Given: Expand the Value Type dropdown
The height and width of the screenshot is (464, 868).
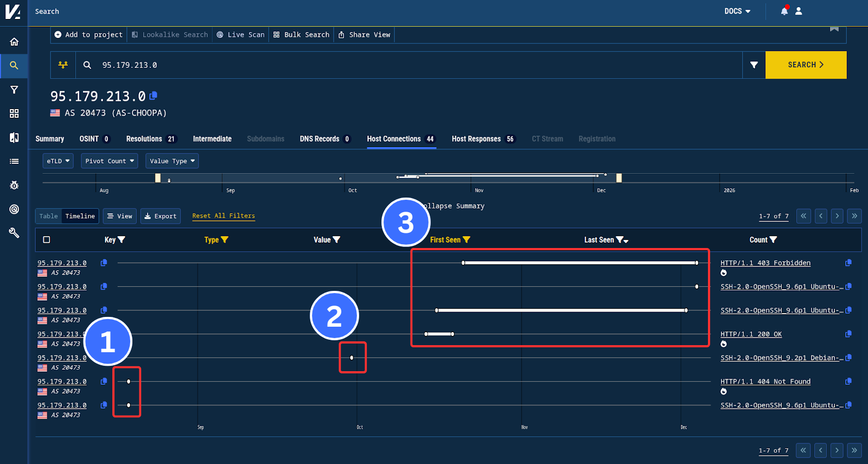Looking at the screenshot, I should pyautogui.click(x=171, y=161).
